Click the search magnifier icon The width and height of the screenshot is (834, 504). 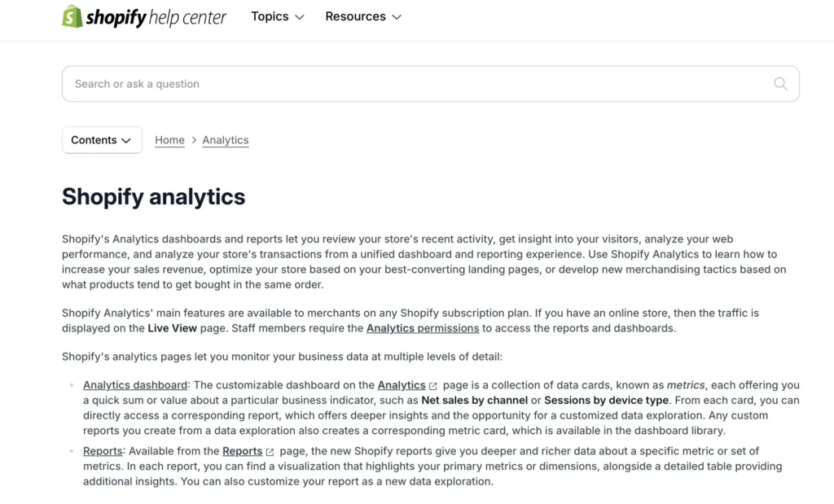(780, 84)
